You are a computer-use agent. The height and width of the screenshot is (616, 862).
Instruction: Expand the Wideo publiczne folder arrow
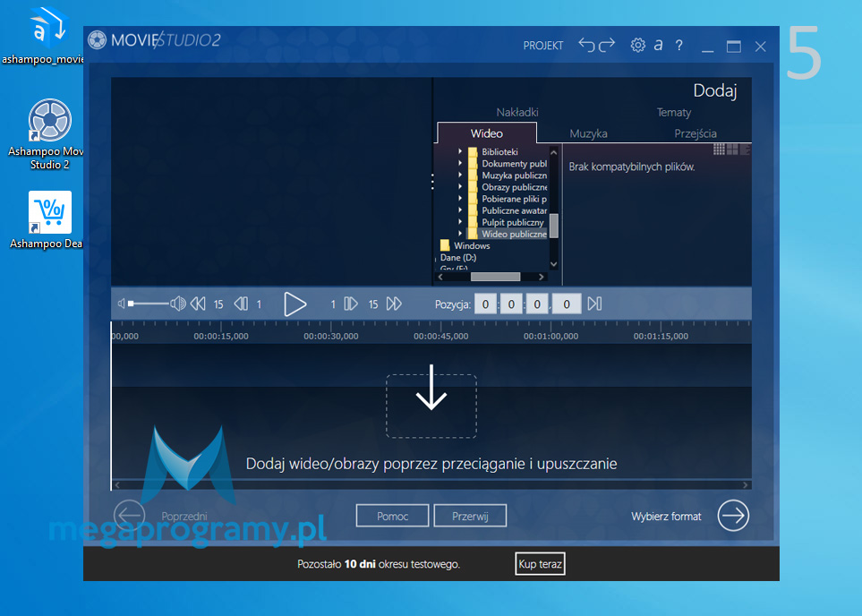click(460, 234)
